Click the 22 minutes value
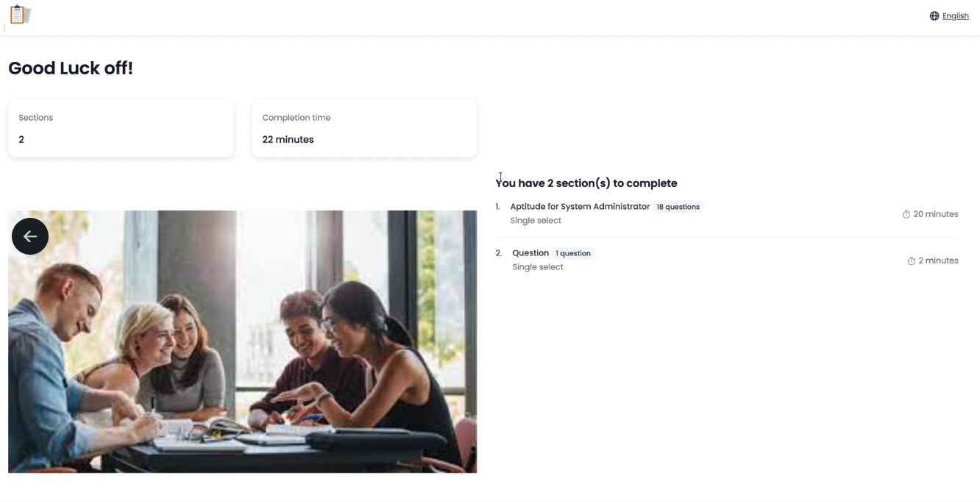Image resolution: width=980 pixels, height=502 pixels. pyautogui.click(x=288, y=139)
